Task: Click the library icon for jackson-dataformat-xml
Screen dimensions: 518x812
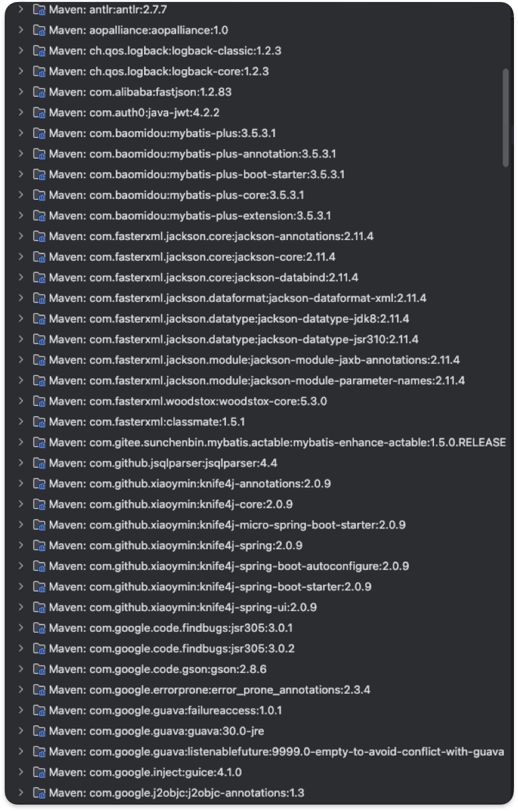Action: coord(39,298)
